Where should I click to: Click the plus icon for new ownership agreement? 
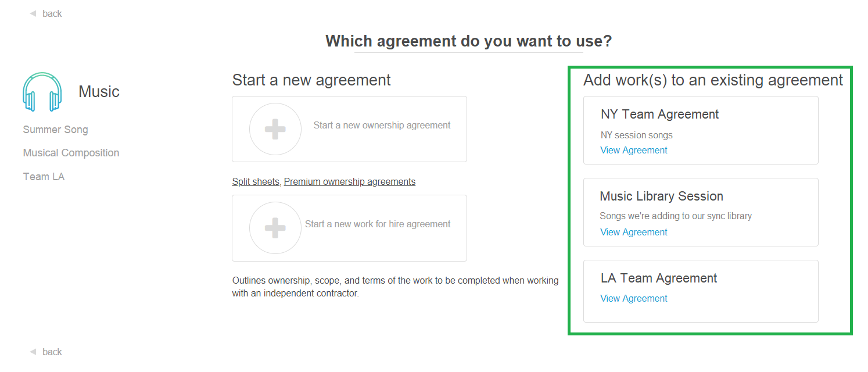click(x=275, y=129)
